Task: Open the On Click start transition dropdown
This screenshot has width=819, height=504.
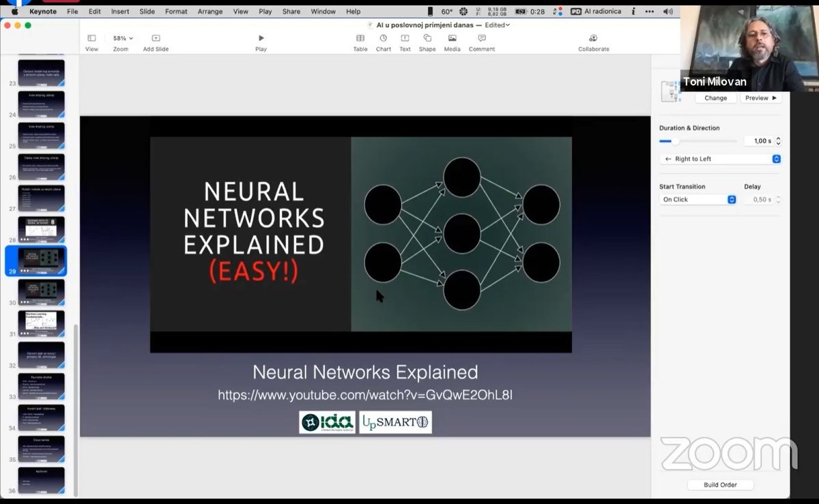Action: pyautogui.click(x=698, y=200)
